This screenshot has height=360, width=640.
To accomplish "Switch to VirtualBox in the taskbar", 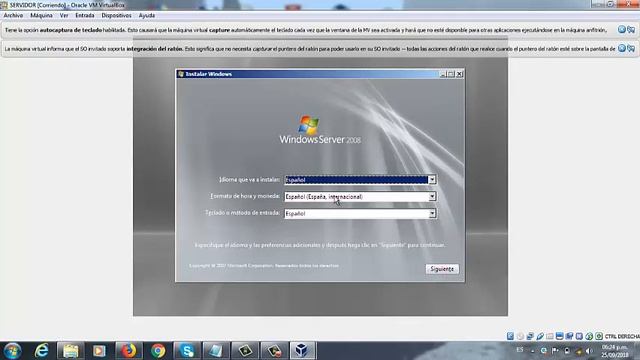I will click(x=302, y=351).
